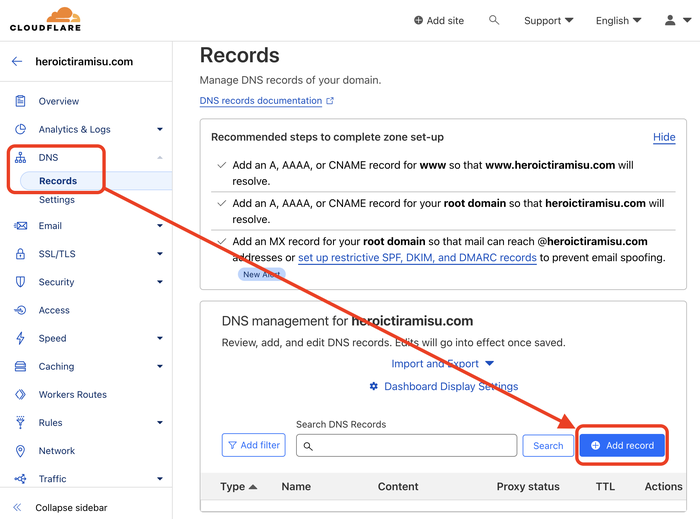Click the Cloudflare logo
The image size is (700, 519).
pyautogui.click(x=46, y=19)
